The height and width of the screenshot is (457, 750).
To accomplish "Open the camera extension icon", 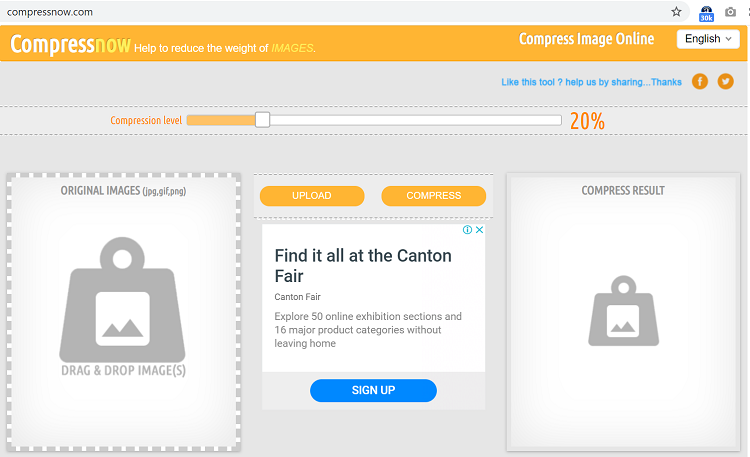I will (x=730, y=12).
